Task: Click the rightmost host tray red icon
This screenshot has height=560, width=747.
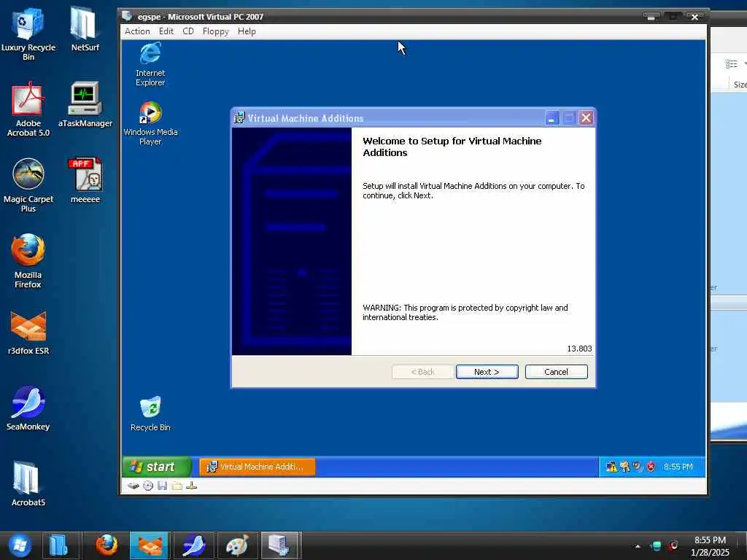Action: tap(673, 545)
